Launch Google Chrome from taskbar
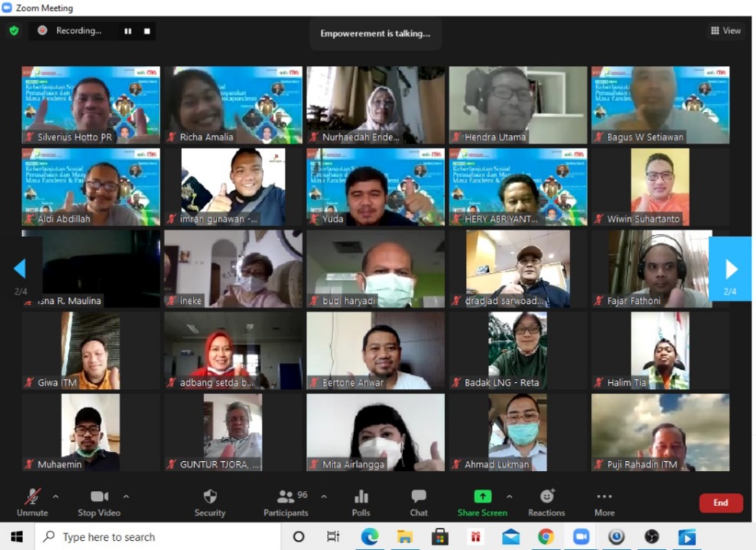Image resolution: width=756 pixels, height=550 pixels. click(x=546, y=536)
